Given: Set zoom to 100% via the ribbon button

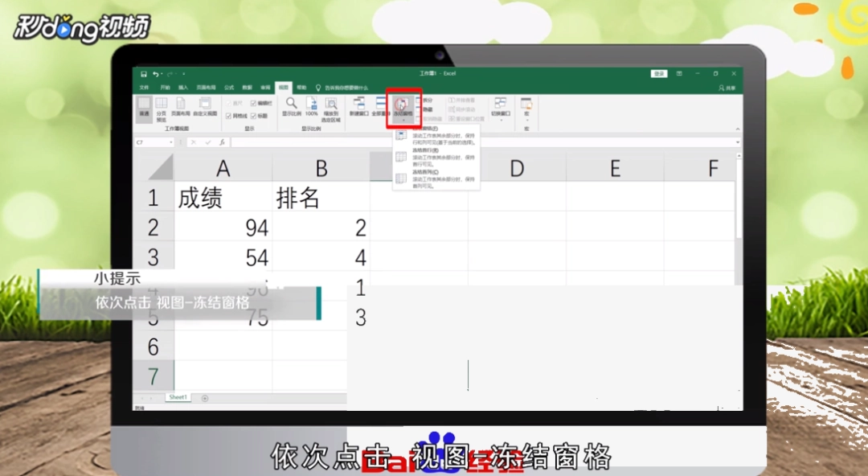Looking at the screenshot, I should coord(312,107).
